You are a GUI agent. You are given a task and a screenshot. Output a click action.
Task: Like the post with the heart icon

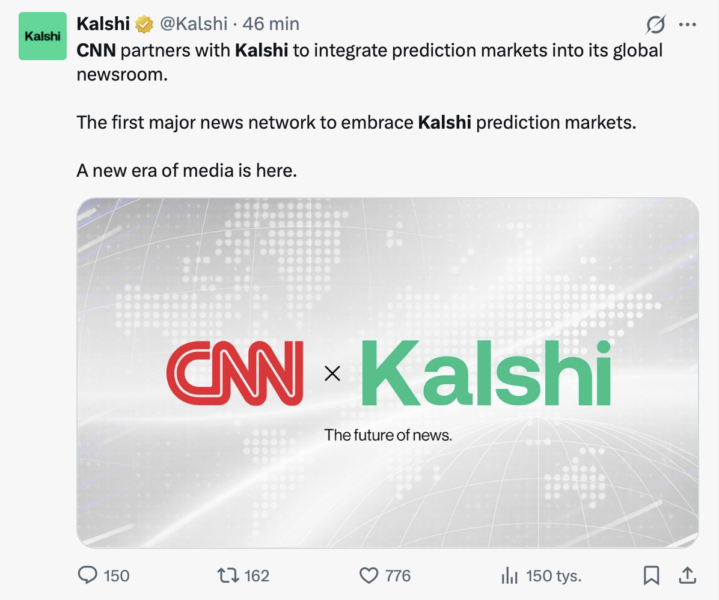point(369,575)
